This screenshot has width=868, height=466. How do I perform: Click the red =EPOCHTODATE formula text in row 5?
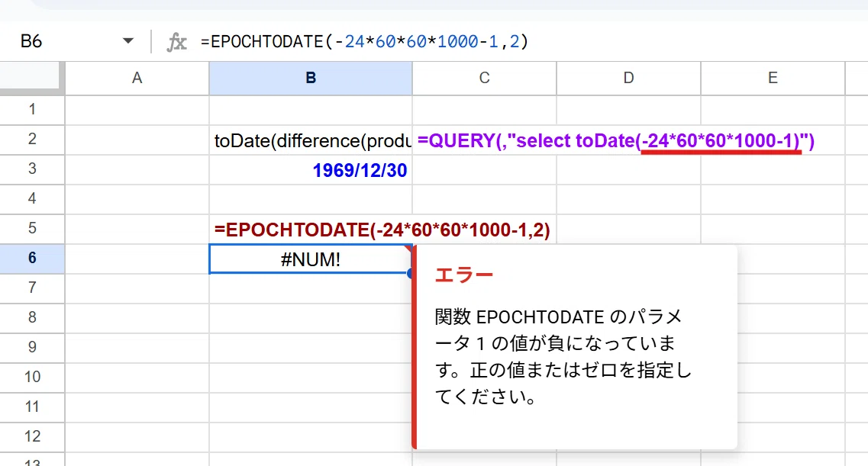[x=382, y=230]
